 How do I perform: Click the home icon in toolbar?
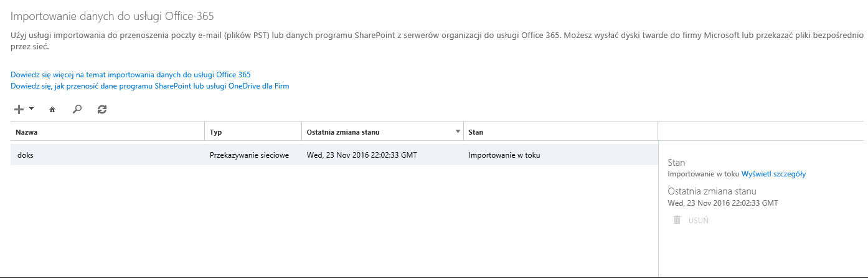coord(52,110)
